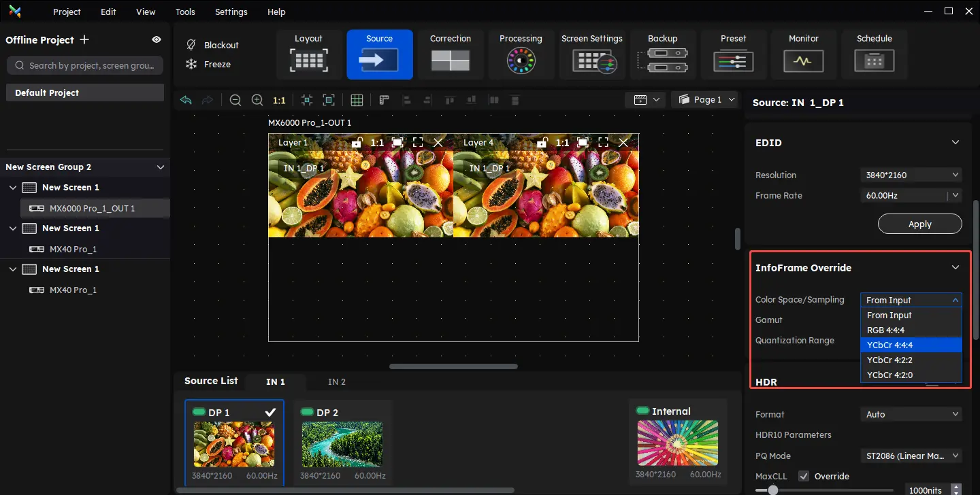Screen dimensions: 980x495
Task: Collapse the EDID section
Action: (955, 143)
